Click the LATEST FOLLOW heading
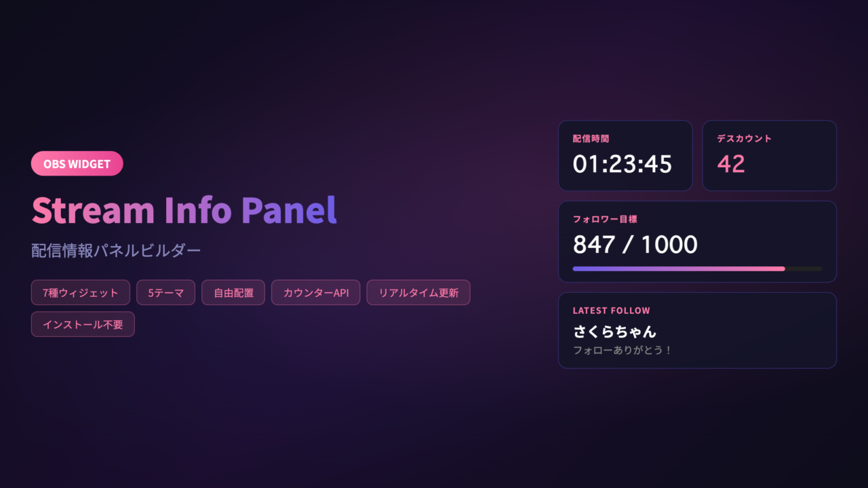 coord(611,310)
